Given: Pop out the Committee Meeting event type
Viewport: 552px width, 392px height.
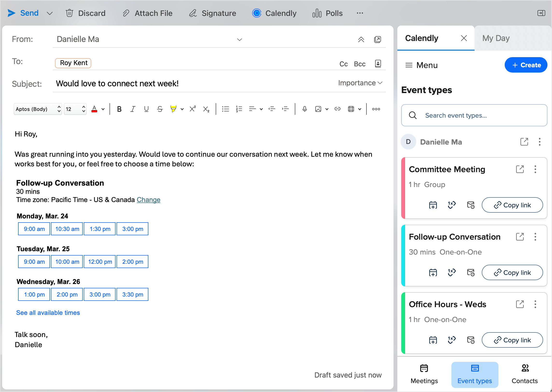Looking at the screenshot, I should (x=520, y=169).
